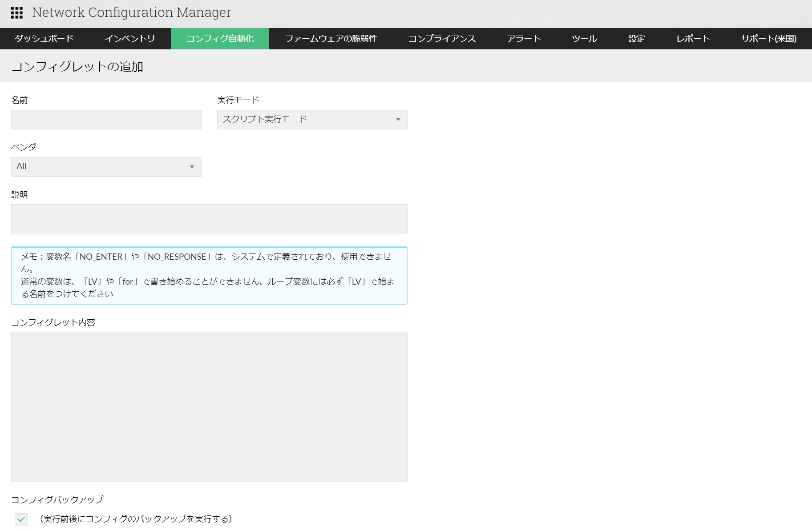Click the メモ note about NO_ENTER variables

click(209, 276)
